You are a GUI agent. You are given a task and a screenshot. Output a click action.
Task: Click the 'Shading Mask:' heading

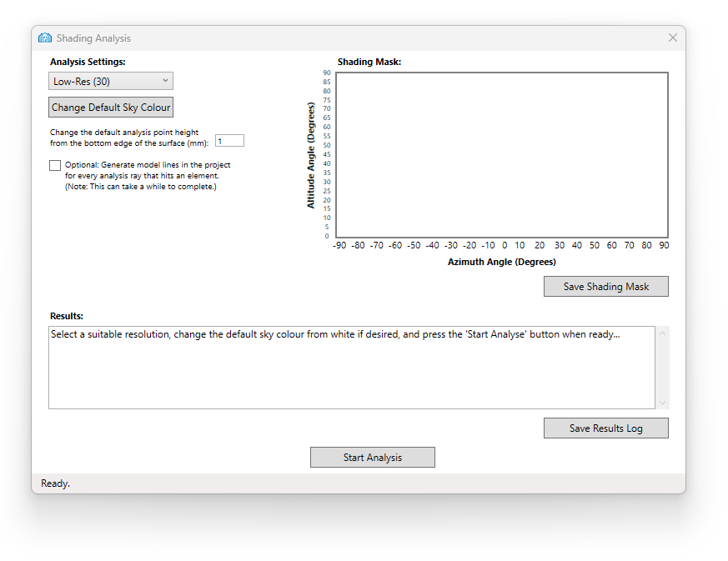(x=369, y=62)
